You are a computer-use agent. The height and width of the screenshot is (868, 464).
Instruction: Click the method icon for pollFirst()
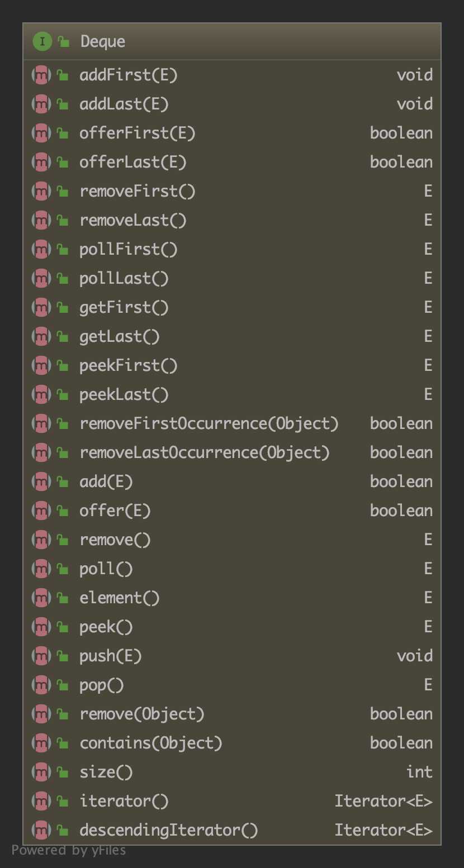click(41, 249)
